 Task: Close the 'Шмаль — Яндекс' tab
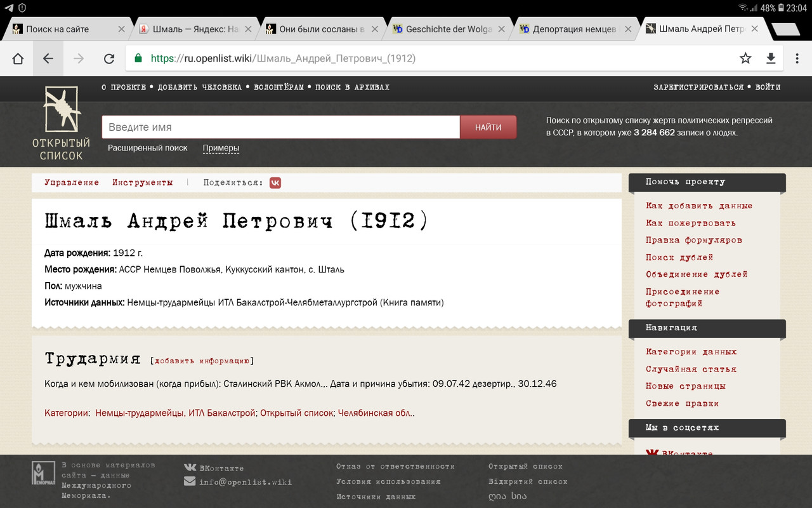click(x=248, y=29)
